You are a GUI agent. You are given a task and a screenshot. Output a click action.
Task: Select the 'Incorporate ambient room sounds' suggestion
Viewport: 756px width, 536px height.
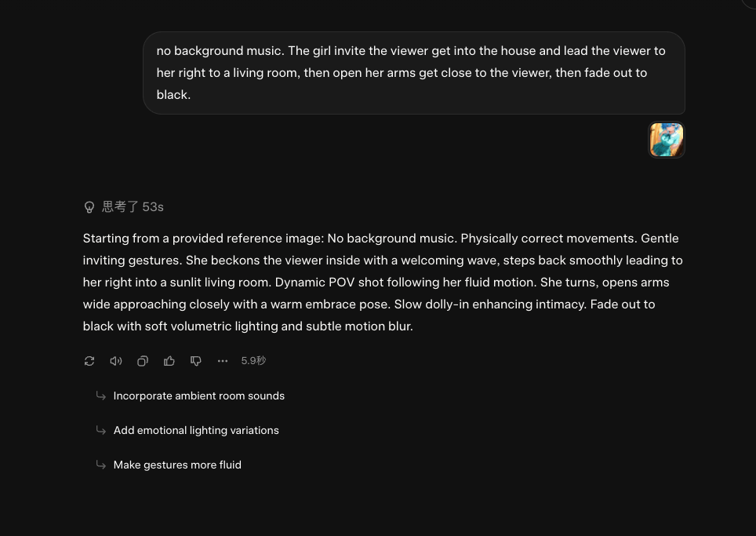pyautogui.click(x=198, y=396)
